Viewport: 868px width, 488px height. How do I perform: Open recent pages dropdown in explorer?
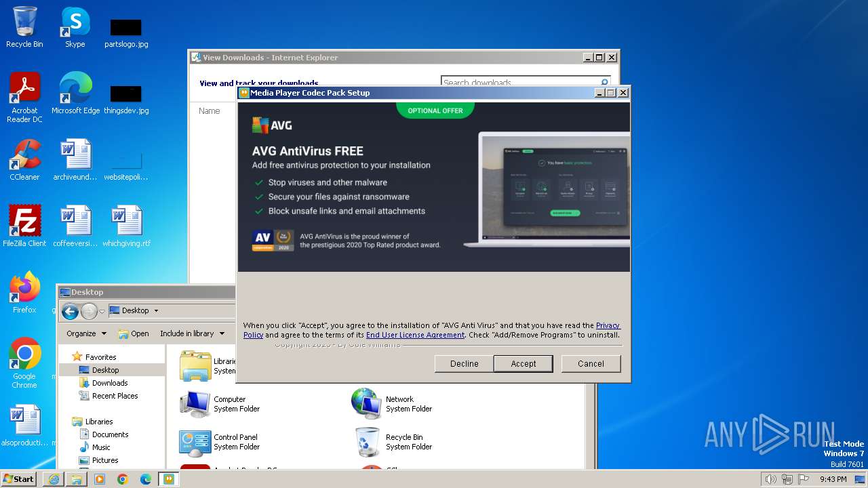click(x=102, y=311)
